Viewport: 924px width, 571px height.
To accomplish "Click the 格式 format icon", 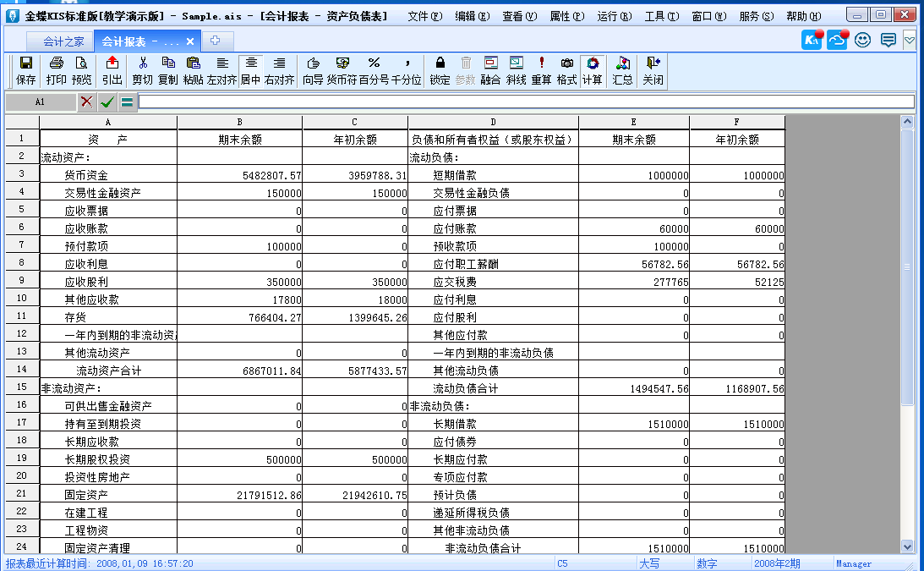I will point(567,70).
